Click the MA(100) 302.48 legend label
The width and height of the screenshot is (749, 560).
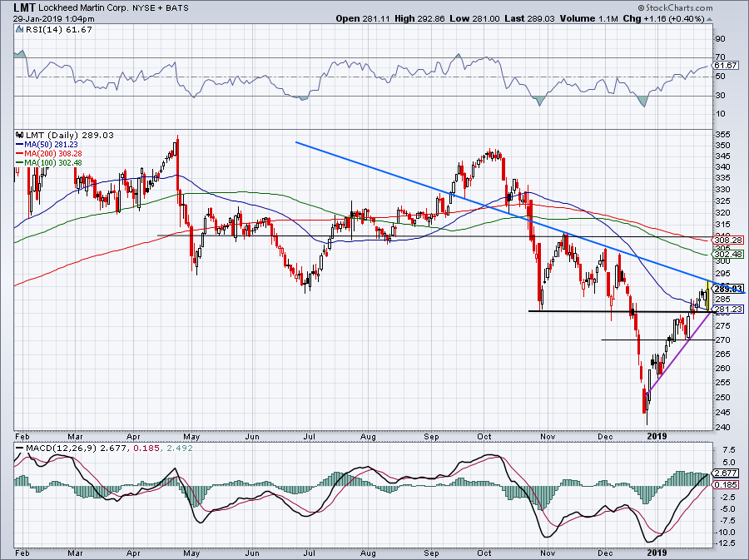coord(53,162)
